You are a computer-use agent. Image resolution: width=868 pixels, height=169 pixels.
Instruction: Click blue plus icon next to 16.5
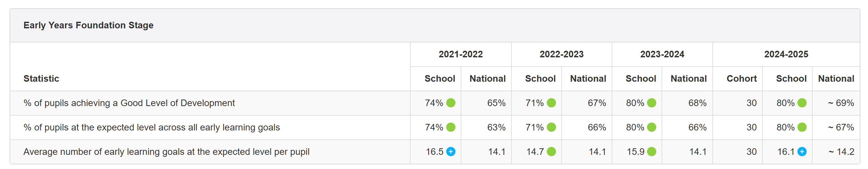click(450, 152)
